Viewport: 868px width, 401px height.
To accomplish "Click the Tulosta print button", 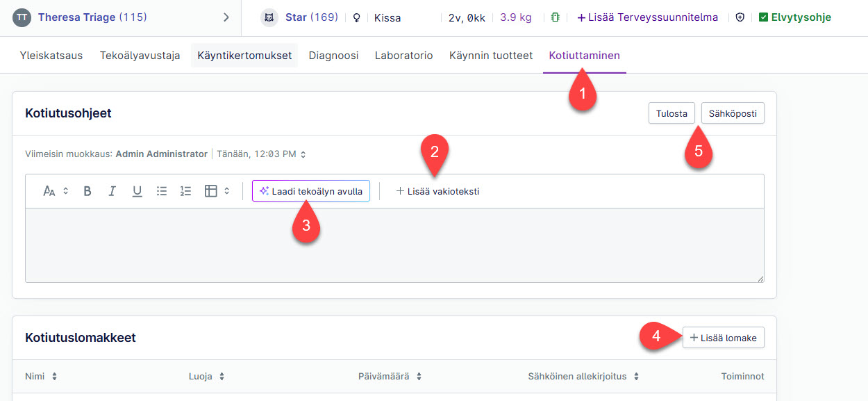I will point(671,113).
